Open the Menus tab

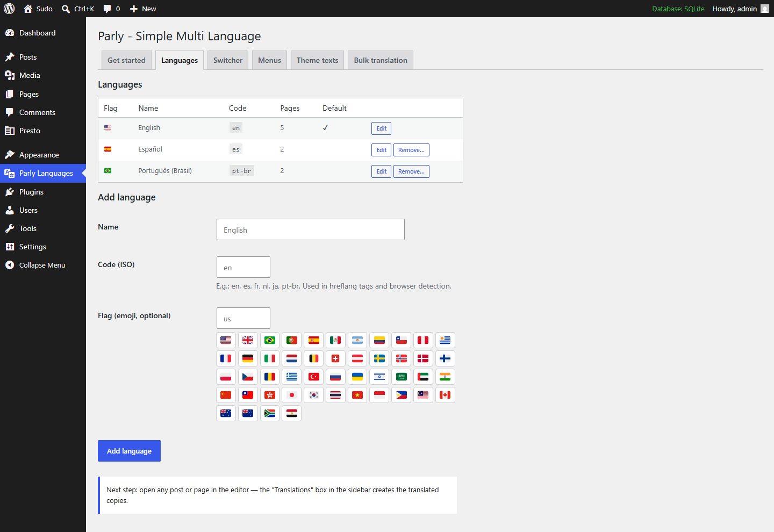coord(269,60)
